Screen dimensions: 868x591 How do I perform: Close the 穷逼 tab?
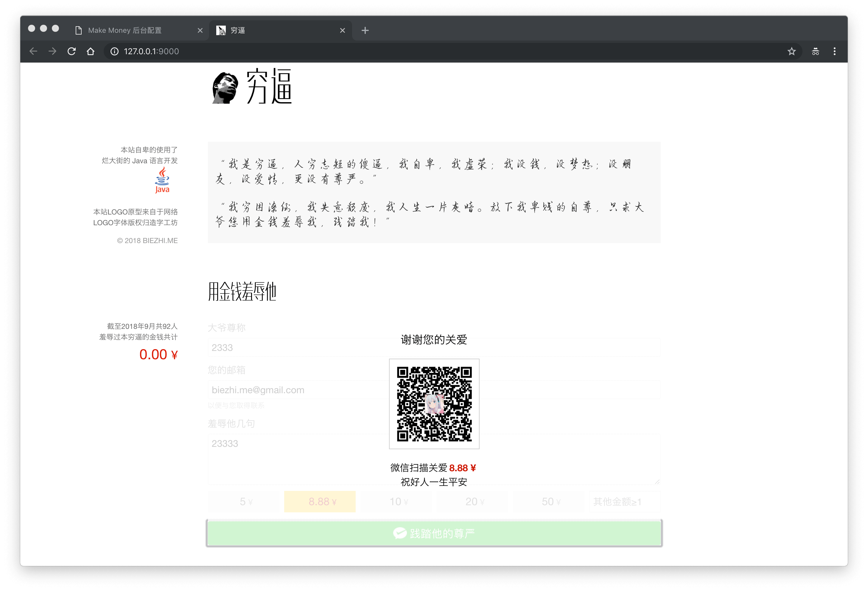(x=343, y=30)
